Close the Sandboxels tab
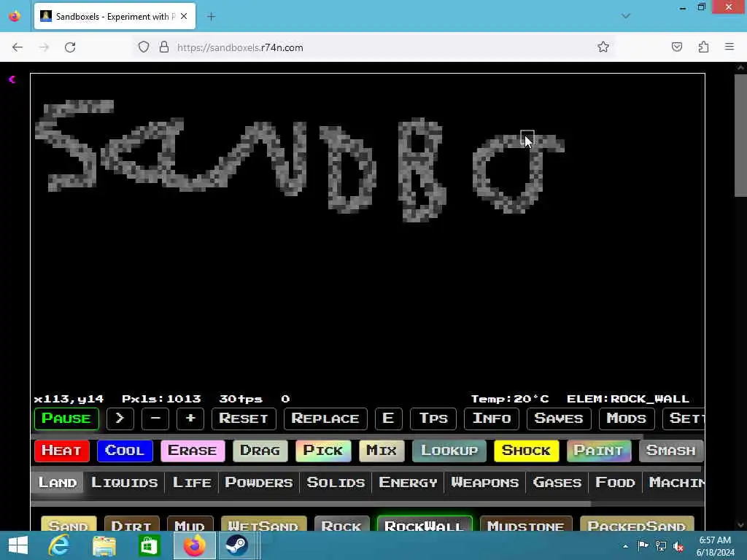Image resolution: width=747 pixels, height=560 pixels. pyautogui.click(x=184, y=16)
